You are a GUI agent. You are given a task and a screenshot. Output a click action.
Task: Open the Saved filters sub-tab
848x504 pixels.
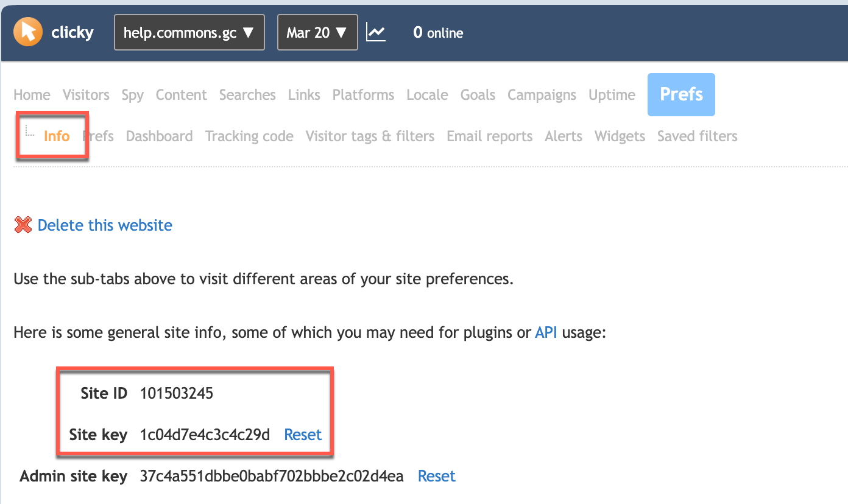pyautogui.click(x=697, y=136)
